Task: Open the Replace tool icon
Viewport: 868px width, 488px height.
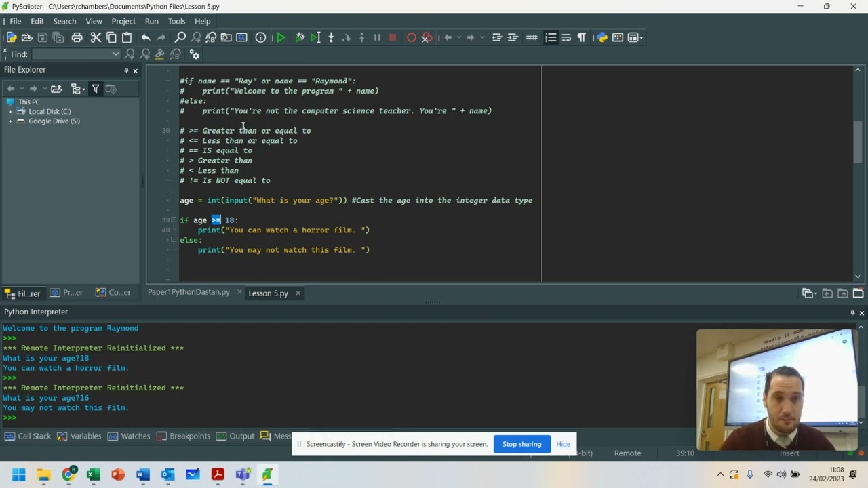Action: [211, 37]
